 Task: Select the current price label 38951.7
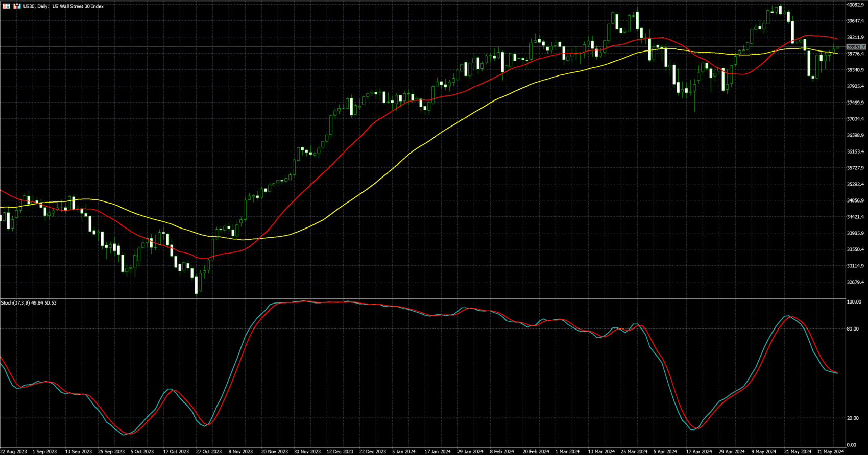856,47
